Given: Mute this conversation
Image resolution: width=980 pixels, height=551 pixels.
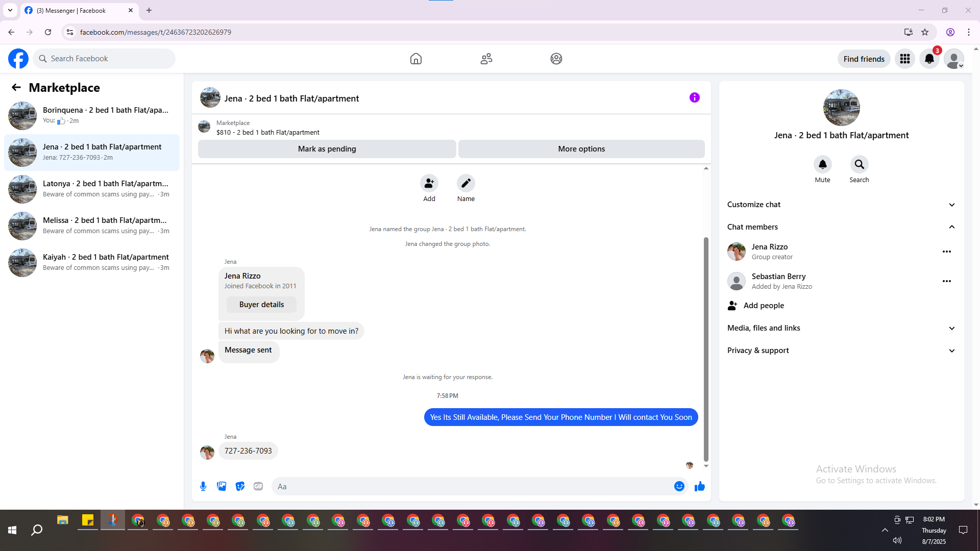Looking at the screenshot, I should [823, 164].
